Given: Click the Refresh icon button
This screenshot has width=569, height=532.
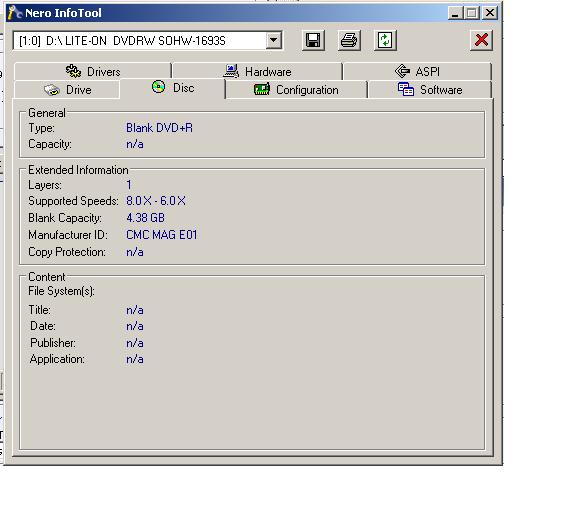Looking at the screenshot, I should 385,40.
